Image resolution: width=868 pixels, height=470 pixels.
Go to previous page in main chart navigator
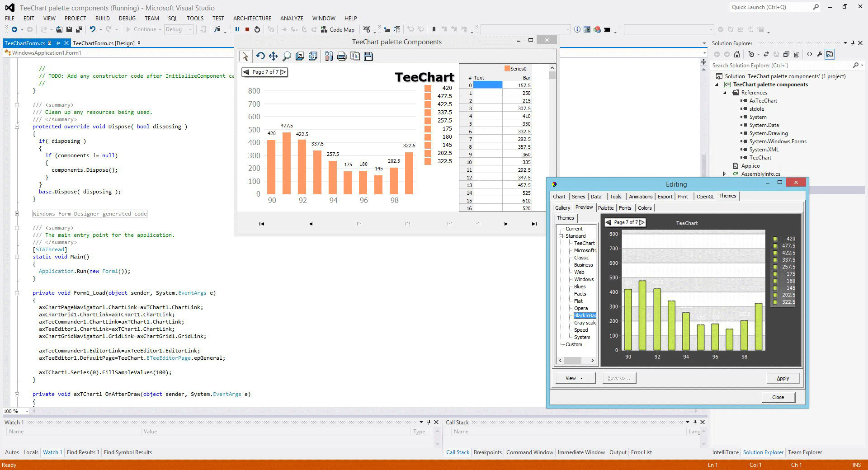tap(246, 72)
